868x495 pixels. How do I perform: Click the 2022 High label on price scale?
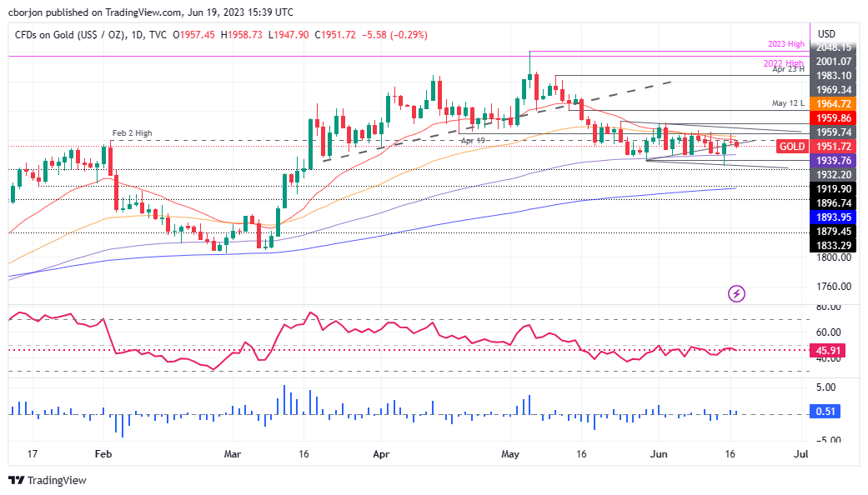tap(785, 62)
